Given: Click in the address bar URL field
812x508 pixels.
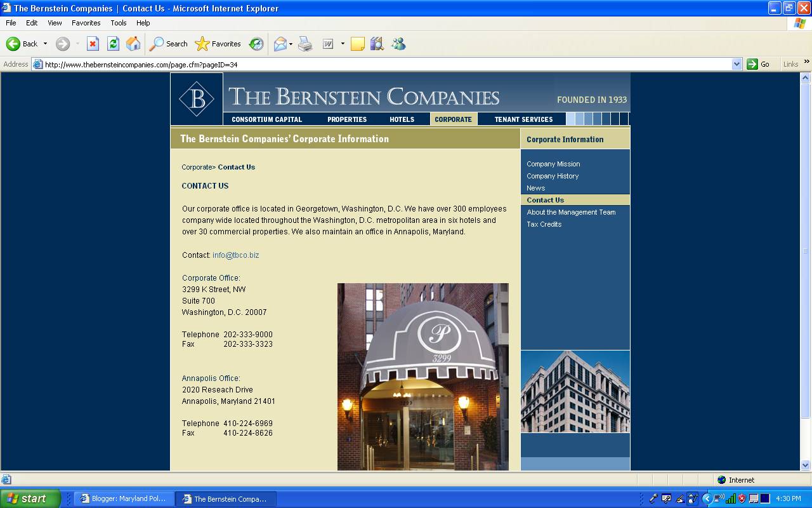Looking at the screenshot, I should tap(387, 64).
